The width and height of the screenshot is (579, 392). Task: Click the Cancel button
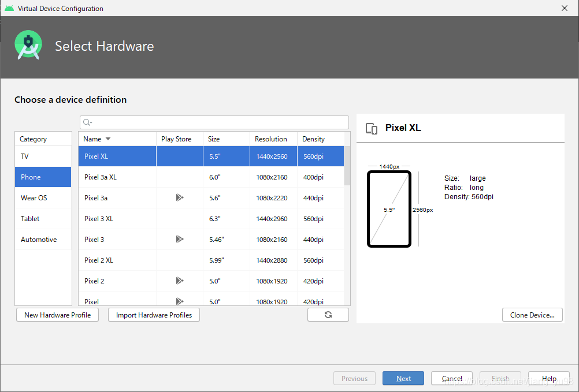coord(452,378)
